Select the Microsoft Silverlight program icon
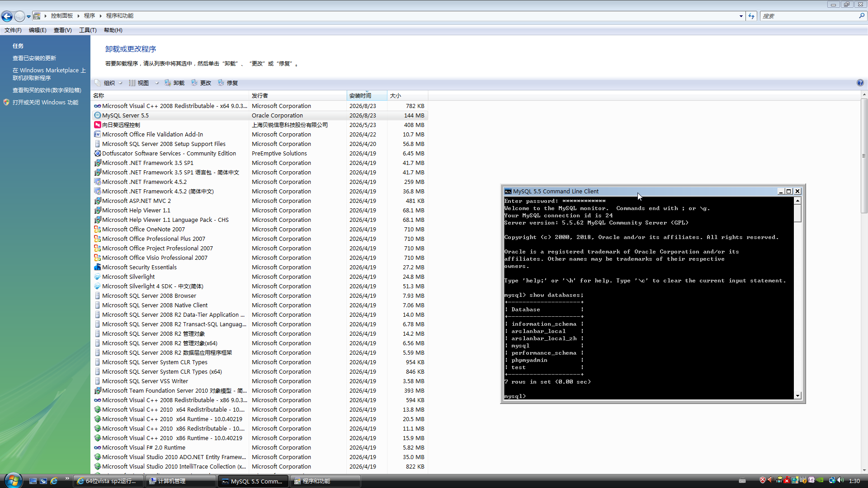 point(97,277)
